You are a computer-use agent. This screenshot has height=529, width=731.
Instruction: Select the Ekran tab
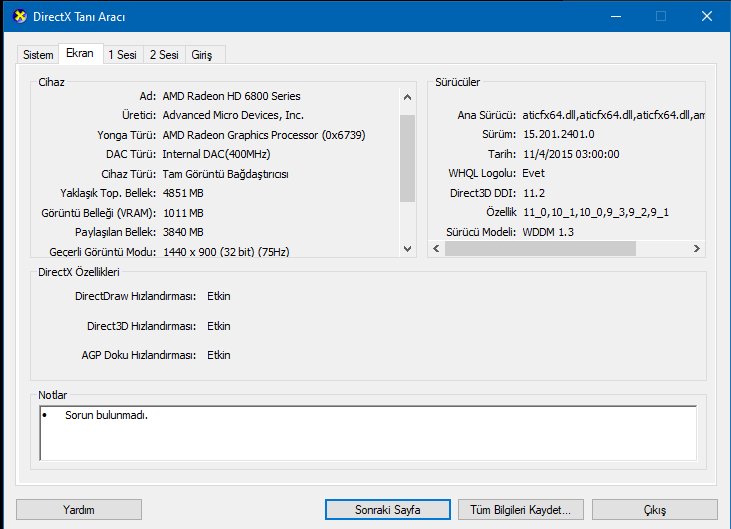coord(80,53)
